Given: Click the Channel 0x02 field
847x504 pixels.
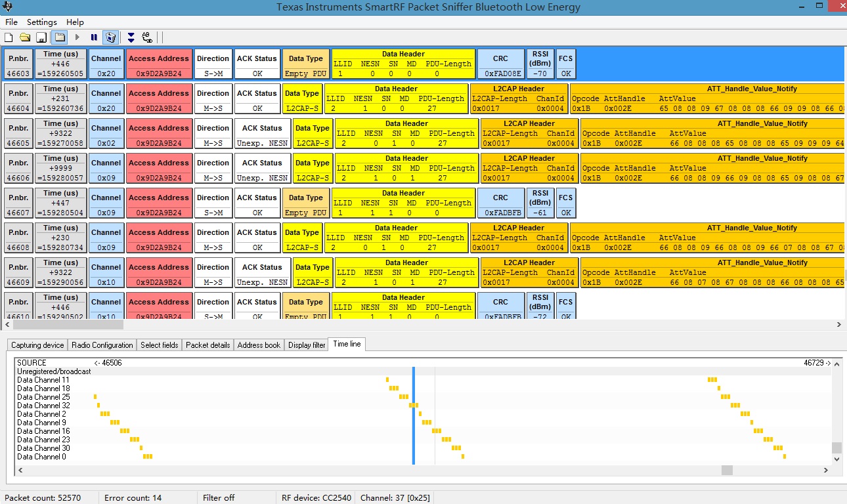Looking at the screenshot, I should (x=106, y=134).
